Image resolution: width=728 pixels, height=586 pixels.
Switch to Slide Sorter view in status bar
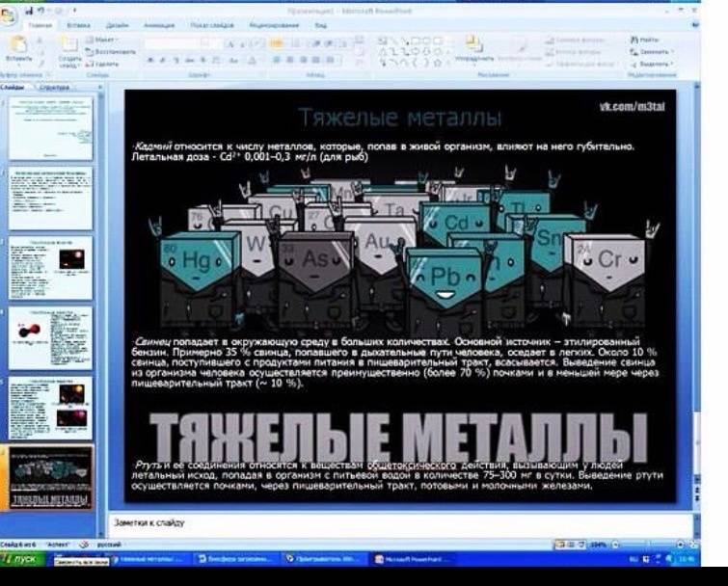[x=571, y=545]
